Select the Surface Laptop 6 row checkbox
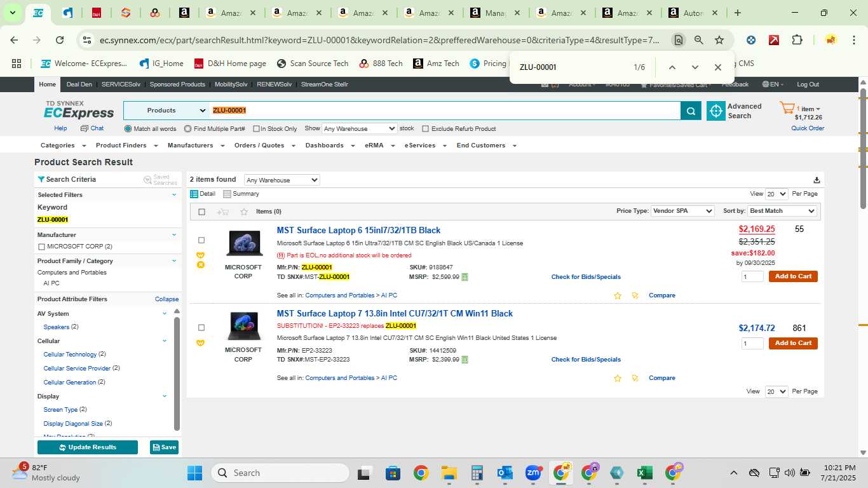 pyautogui.click(x=201, y=240)
